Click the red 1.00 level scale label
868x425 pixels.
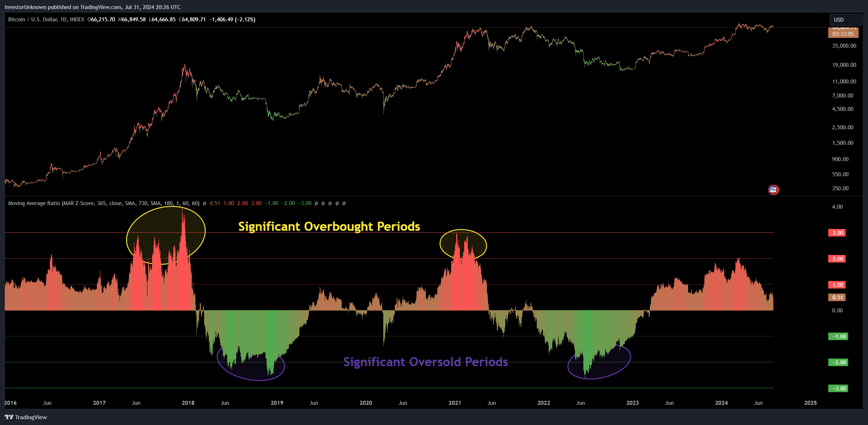(x=838, y=285)
